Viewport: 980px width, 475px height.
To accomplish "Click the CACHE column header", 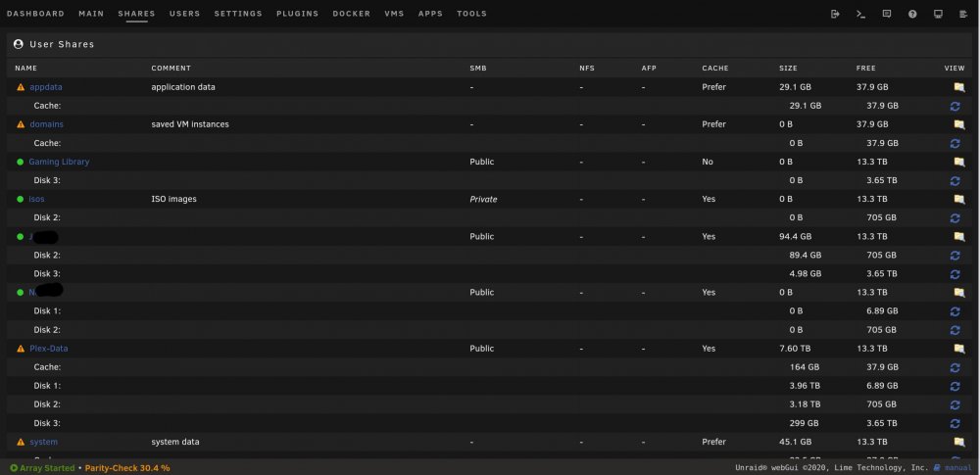I will (715, 69).
